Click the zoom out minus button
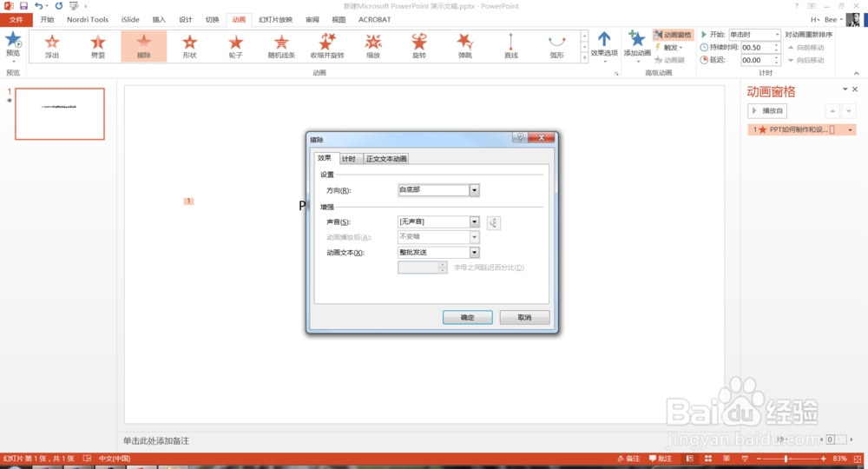The height and width of the screenshot is (469, 868). click(x=759, y=459)
